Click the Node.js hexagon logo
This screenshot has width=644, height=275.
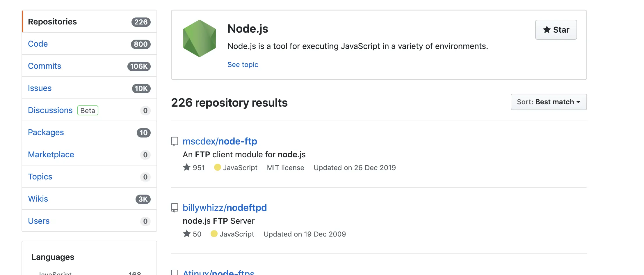pyautogui.click(x=199, y=38)
